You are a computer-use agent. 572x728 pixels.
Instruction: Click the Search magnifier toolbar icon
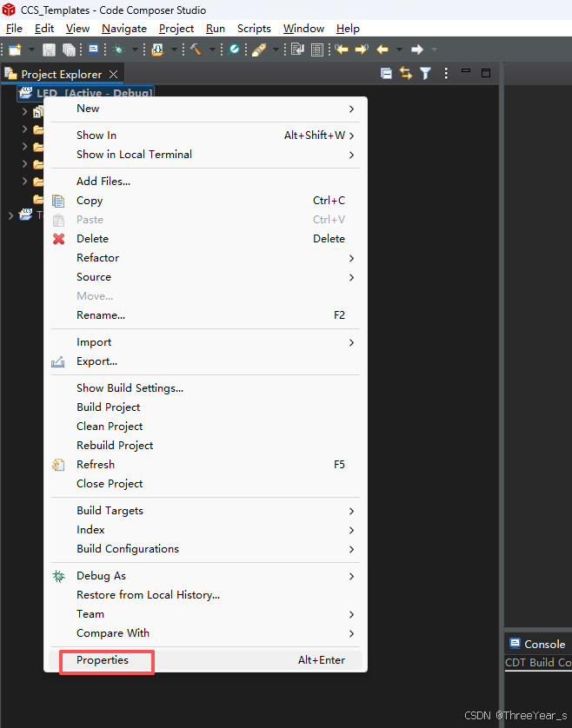[234, 50]
